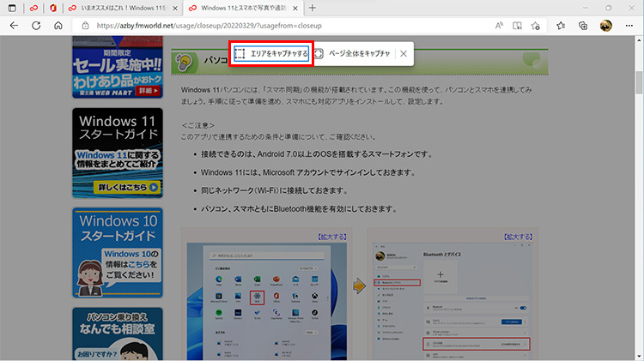The height and width of the screenshot is (361, 644).
Task: Go back to the previous page
Action: (x=14, y=26)
